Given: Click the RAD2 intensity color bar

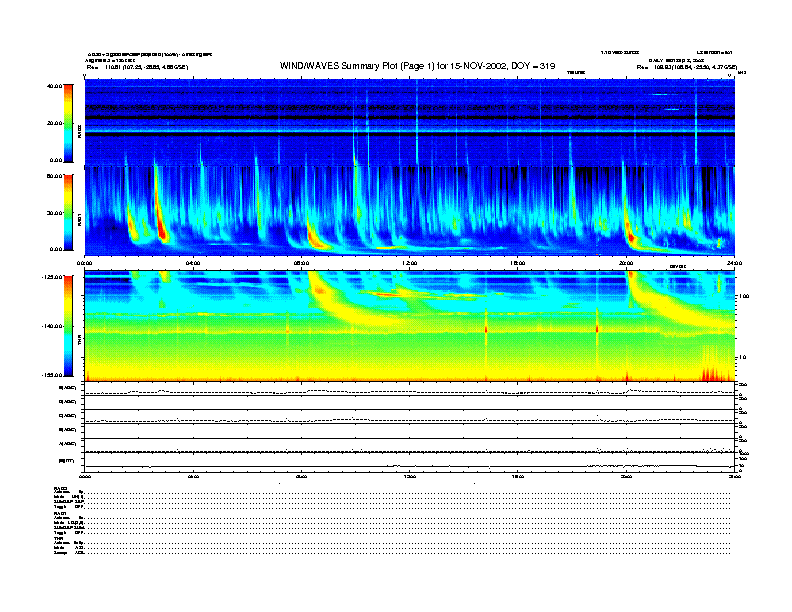Looking at the screenshot, I should [68, 123].
